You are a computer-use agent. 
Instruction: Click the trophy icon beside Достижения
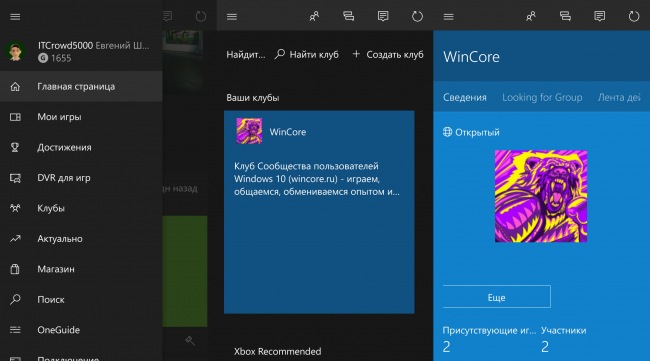(x=15, y=147)
